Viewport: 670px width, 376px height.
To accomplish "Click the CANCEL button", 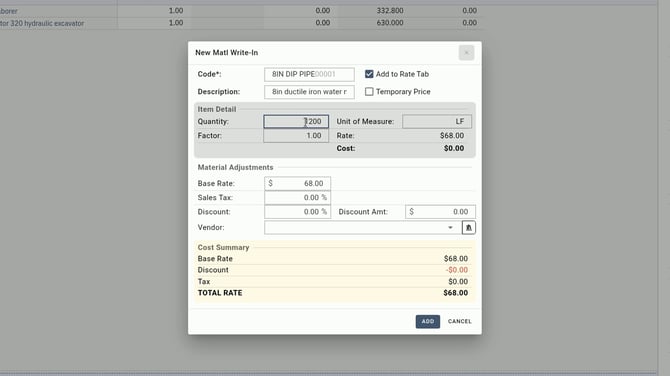I will click(460, 321).
